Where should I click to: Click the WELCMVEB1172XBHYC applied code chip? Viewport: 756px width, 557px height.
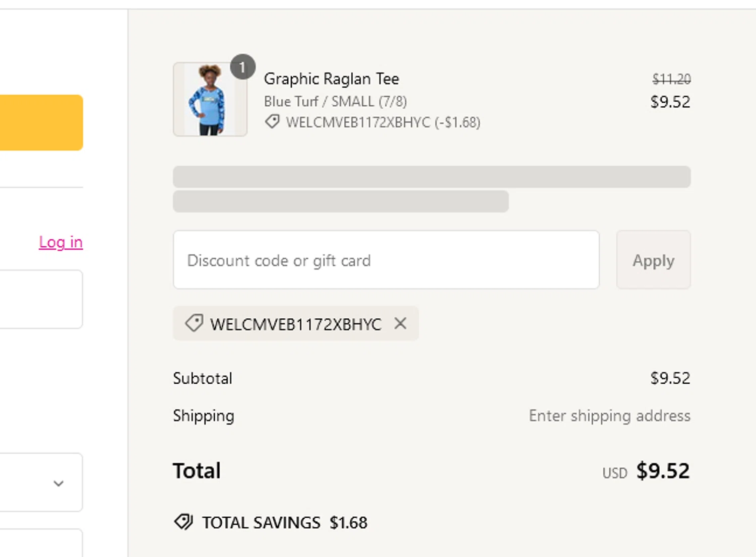point(295,324)
